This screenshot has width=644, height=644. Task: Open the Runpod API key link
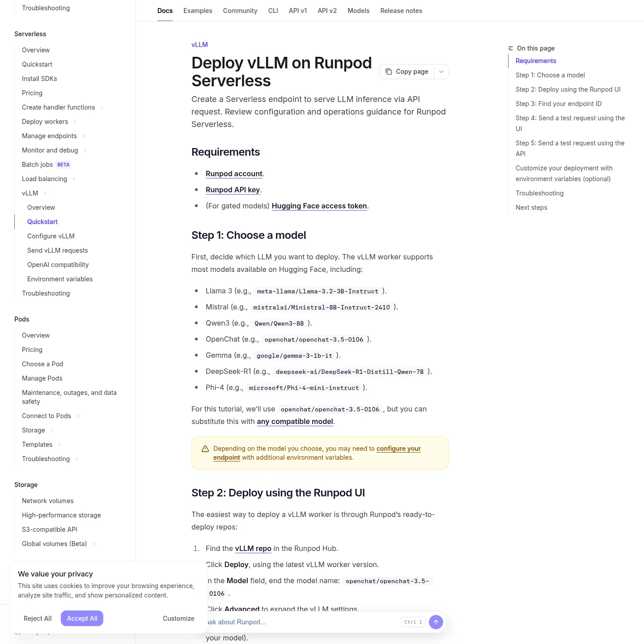(233, 190)
